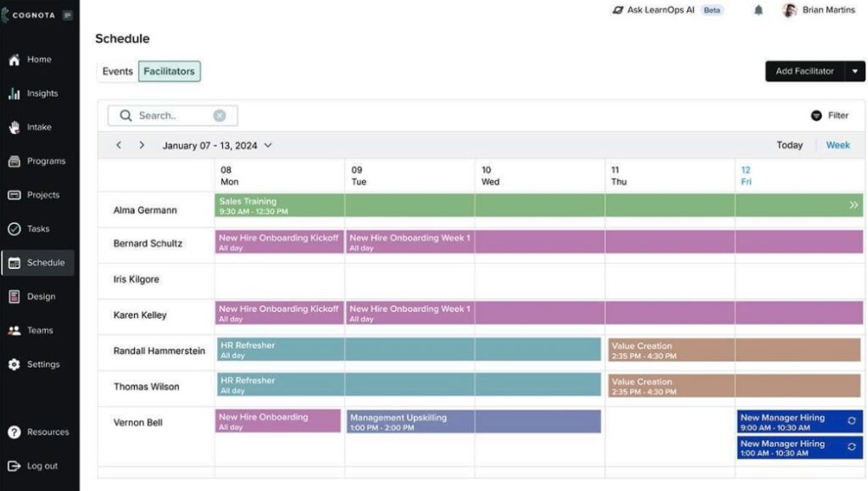This screenshot has height=491, width=868.
Task: Jump to Today in the calendar
Action: (789, 145)
